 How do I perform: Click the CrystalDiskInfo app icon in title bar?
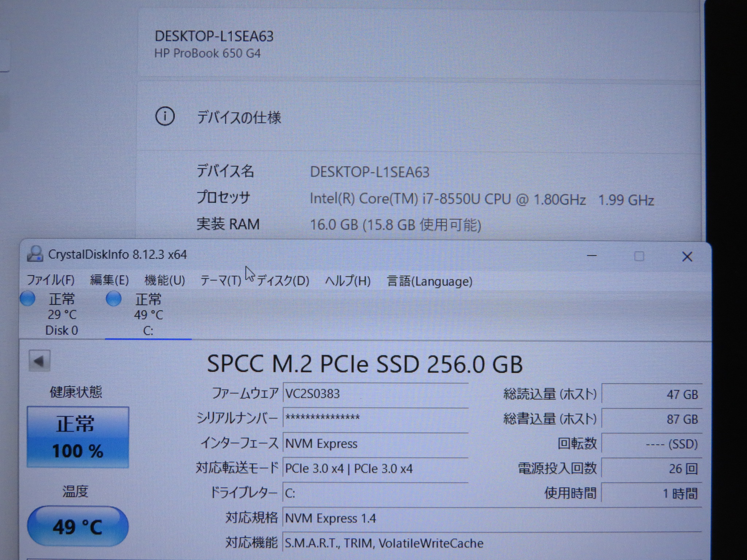[35, 254]
